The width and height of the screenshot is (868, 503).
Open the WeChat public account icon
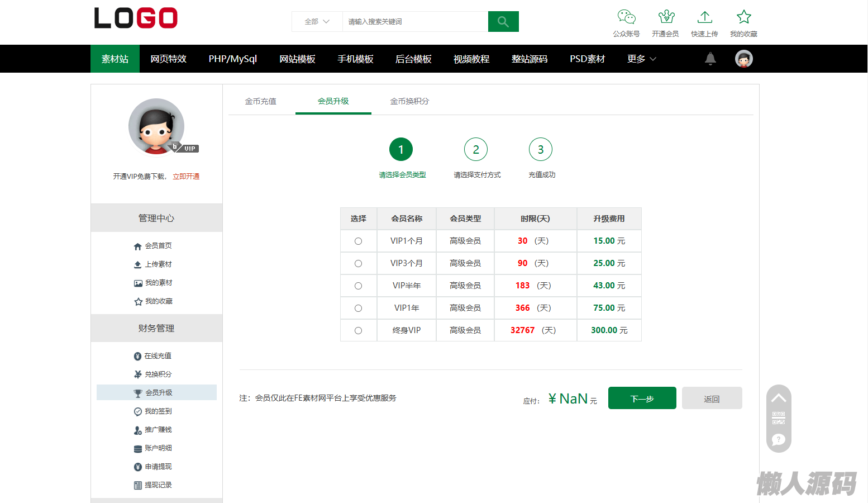pyautogui.click(x=626, y=17)
